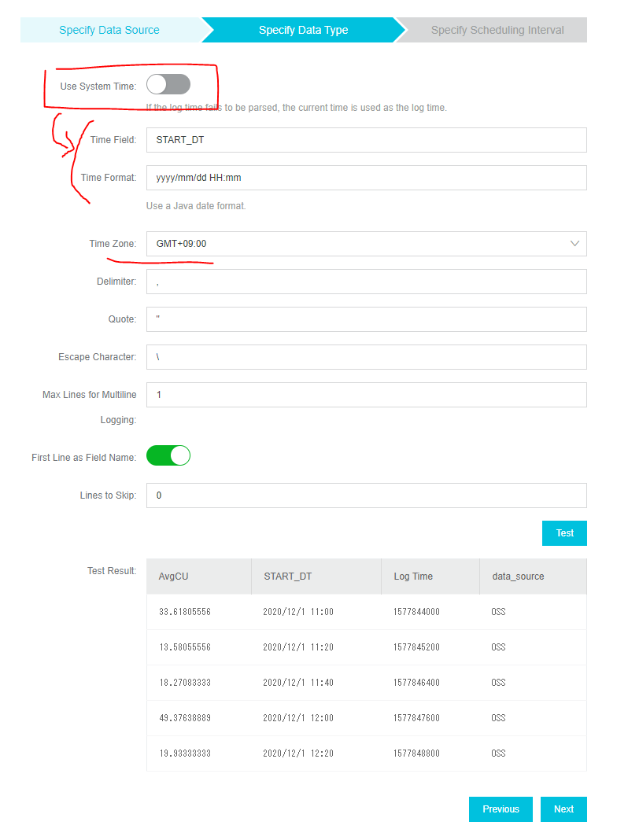Screen dimensions: 628x840
Task: Click the date cell 2020/12/1 11:40
Action: (298, 683)
